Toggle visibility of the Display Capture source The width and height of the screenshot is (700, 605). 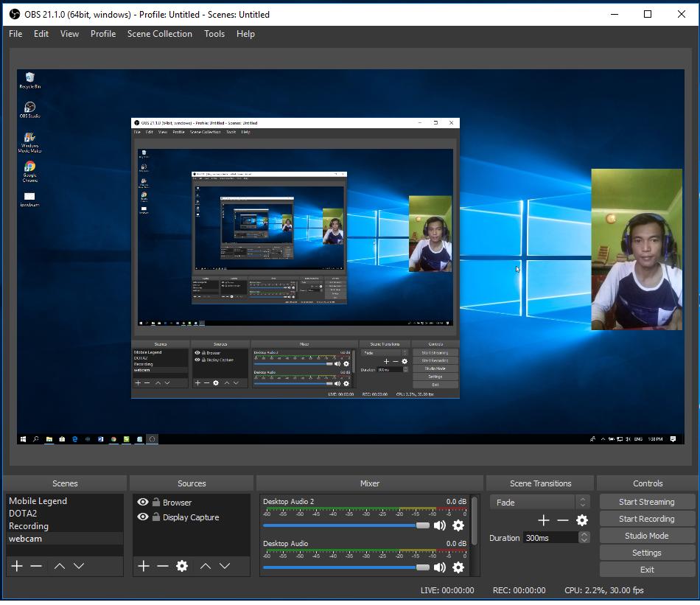click(143, 517)
